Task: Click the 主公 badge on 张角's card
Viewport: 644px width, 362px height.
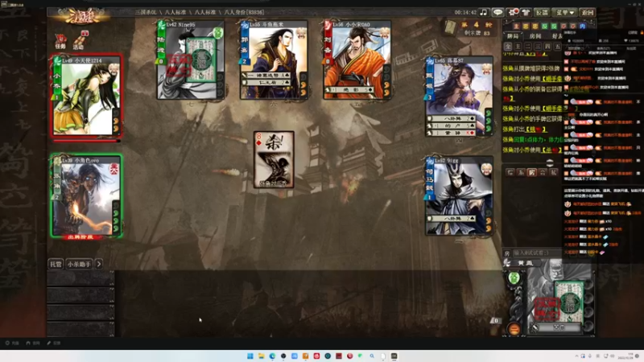Action: point(114,168)
